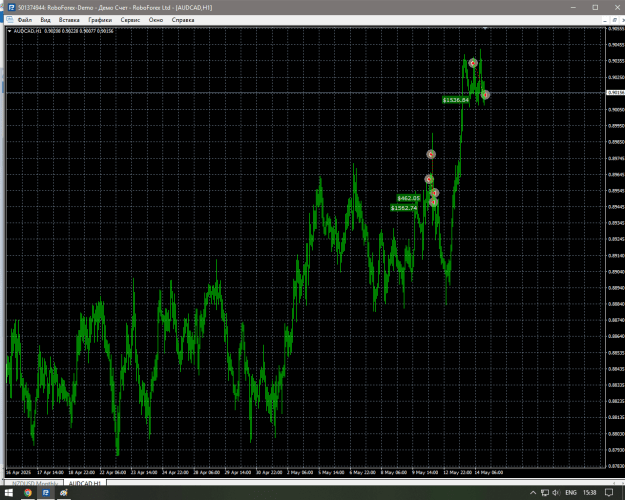Click the AUDCAD,H1 OHLC data line in chart
Viewport: 625px width, 500px height.
(63, 31)
